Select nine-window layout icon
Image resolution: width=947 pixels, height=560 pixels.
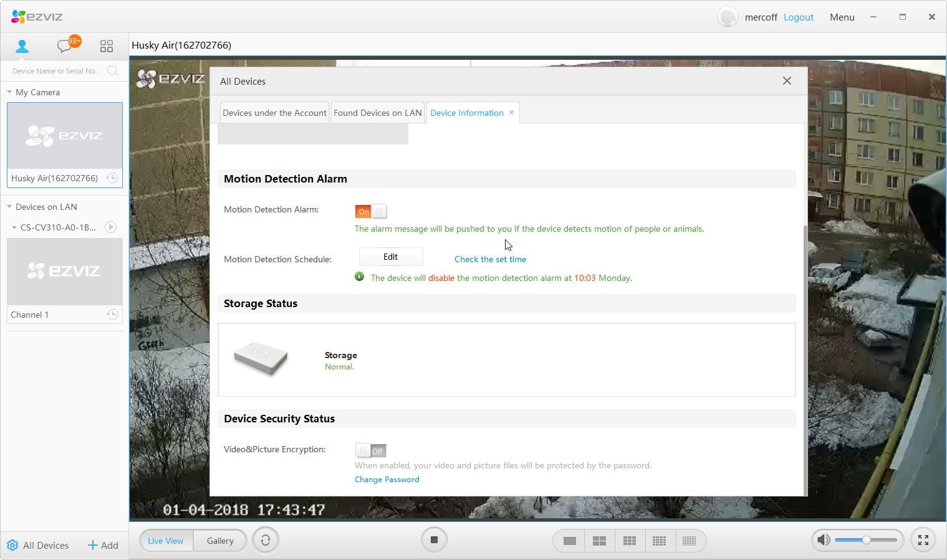pyautogui.click(x=630, y=541)
